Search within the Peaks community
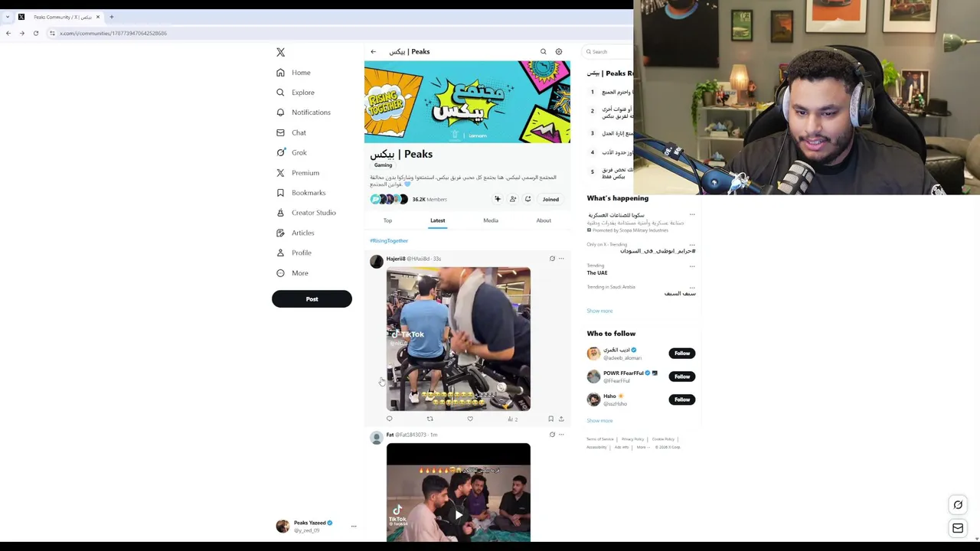Viewport: 980px width, 551px height. pyautogui.click(x=544, y=52)
